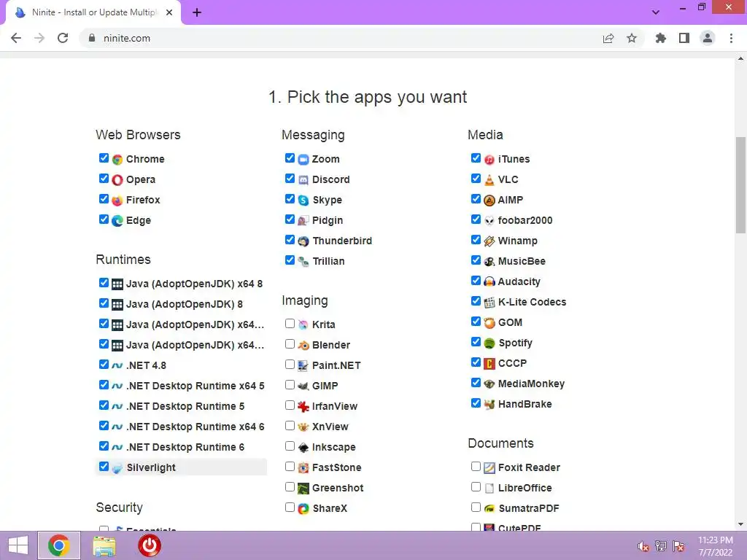Toggle the browser side panel

coord(684,38)
